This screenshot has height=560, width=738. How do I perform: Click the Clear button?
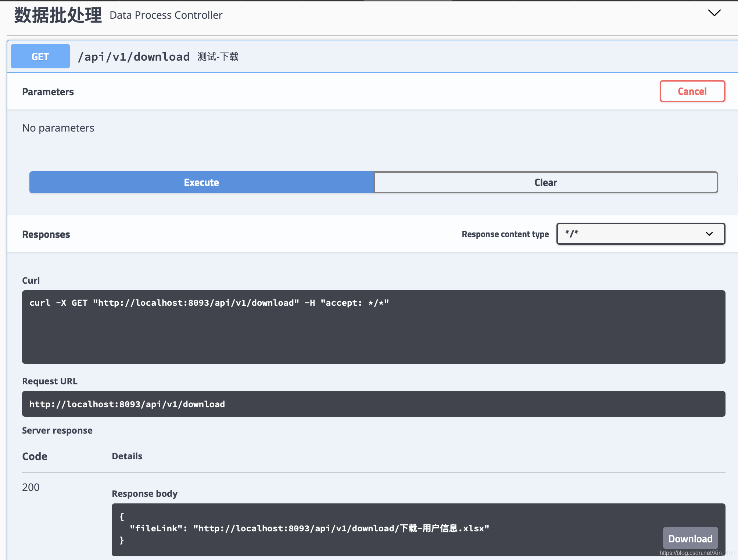pyautogui.click(x=546, y=182)
